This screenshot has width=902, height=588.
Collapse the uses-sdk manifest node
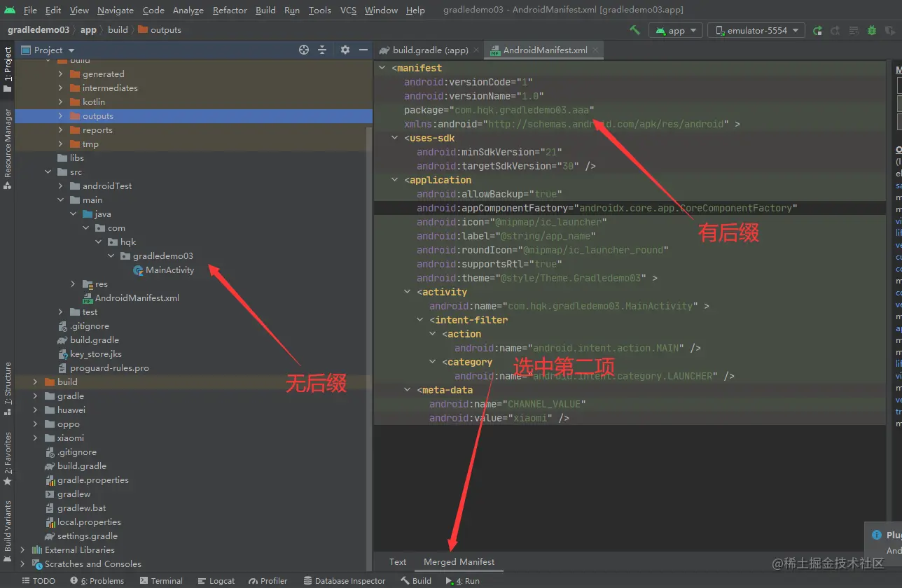(x=395, y=138)
